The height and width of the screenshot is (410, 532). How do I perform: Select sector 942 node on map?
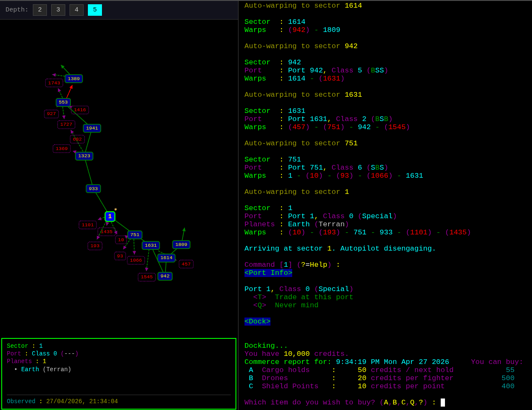click(x=165, y=276)
